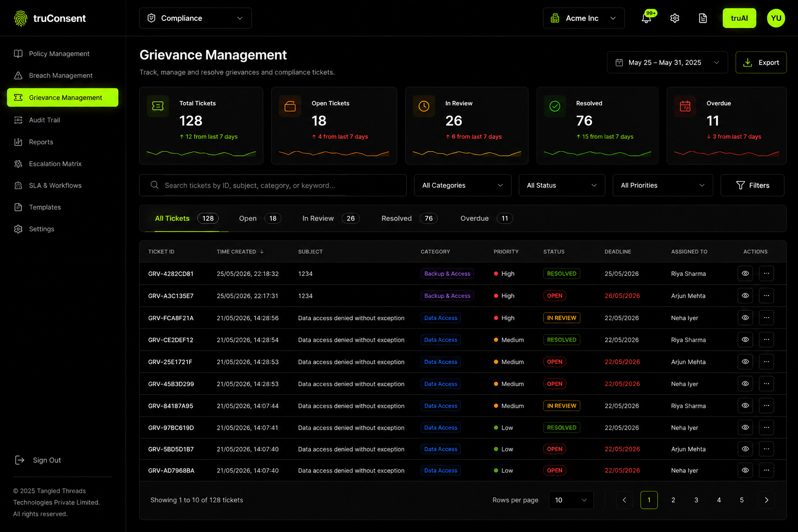The width and height of the screenshot is (798, 532).
Task: Click the ticket search field
Action: pos(273,185)
